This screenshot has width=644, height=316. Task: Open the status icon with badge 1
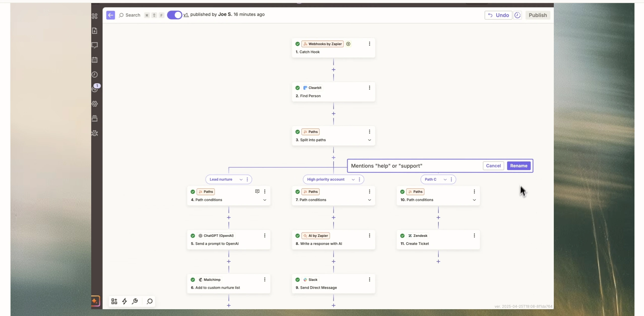pos(95,89)
